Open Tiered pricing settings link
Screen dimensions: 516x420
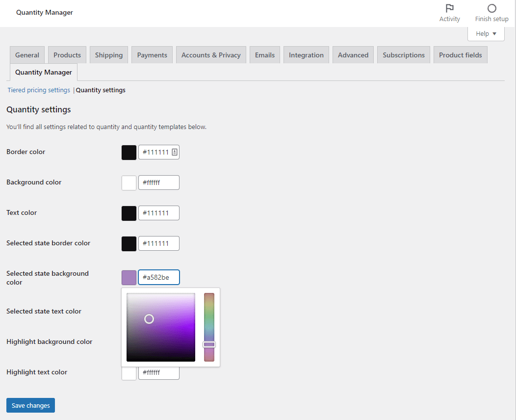[x=39, y=90]
